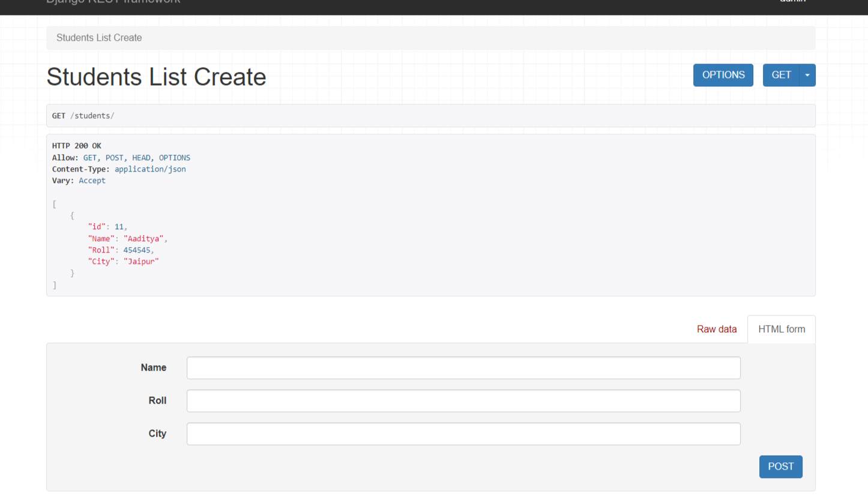The image size is (868, 502).
Task: Click the City field label
Action: pyautogui.click(x=157, y=434)
